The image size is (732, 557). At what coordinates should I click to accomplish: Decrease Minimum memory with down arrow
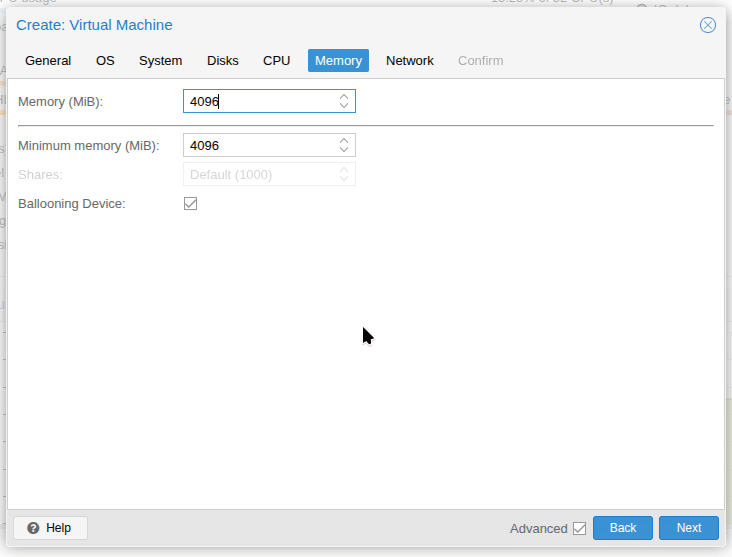(x=344, y=150)
